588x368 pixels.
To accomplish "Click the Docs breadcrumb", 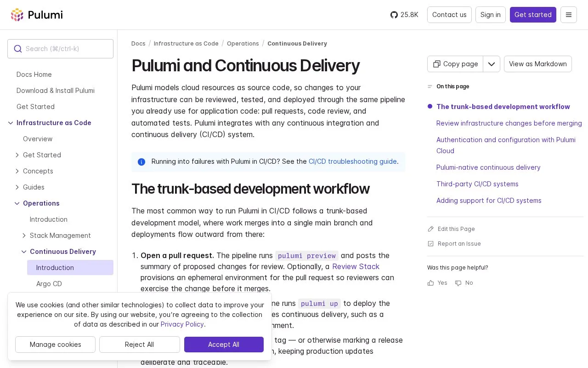I will pyautogui.click(x=138, y=44).
